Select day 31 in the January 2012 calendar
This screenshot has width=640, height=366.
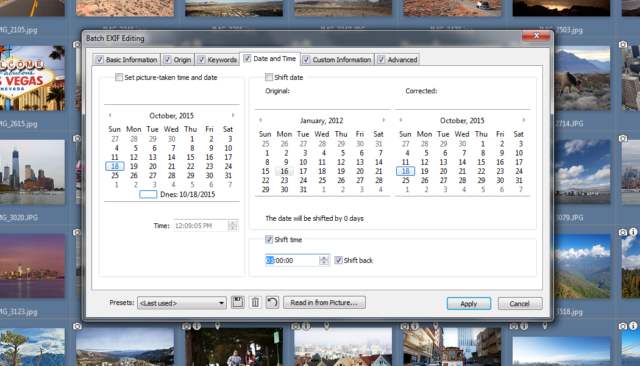pos(303,189)
